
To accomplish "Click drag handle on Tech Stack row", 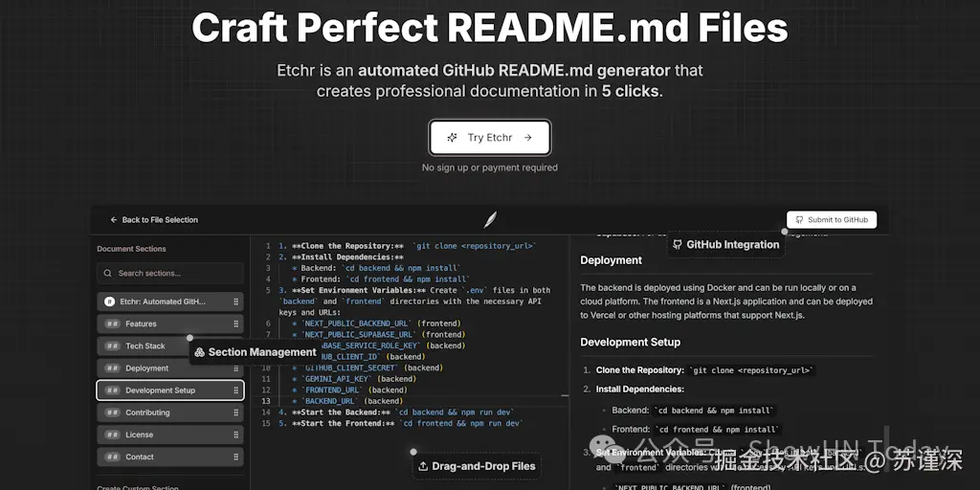I will point(235,345).
